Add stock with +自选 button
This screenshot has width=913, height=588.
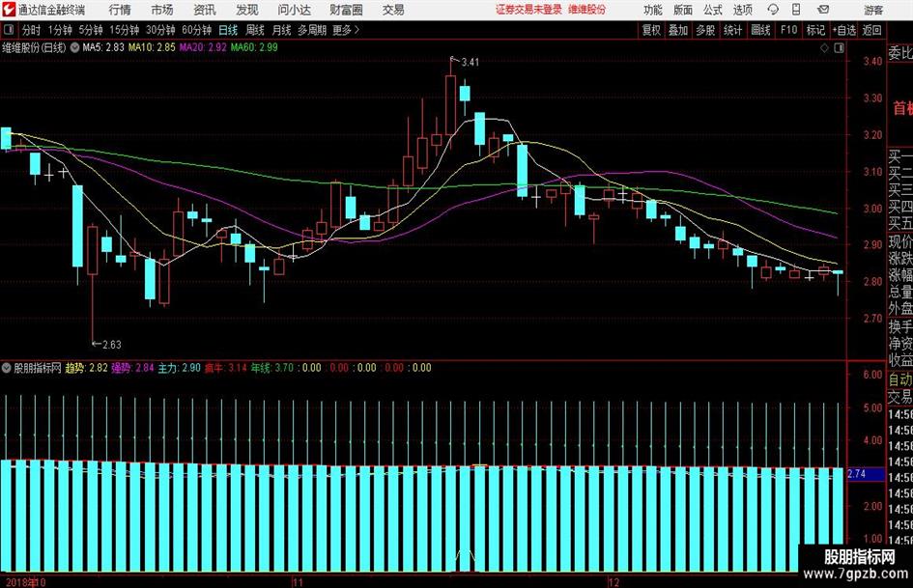(844, 30)
